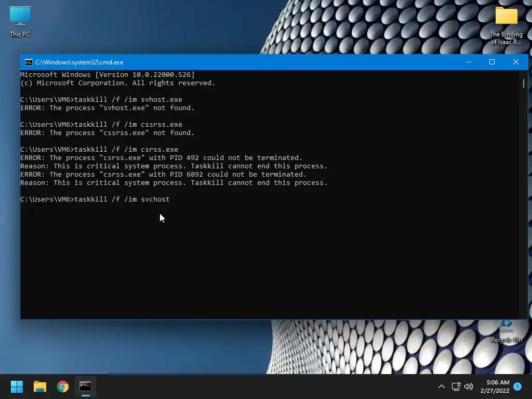Select The Binding of Isaac folder icon

pyautogui.click(x=506, y=25)
